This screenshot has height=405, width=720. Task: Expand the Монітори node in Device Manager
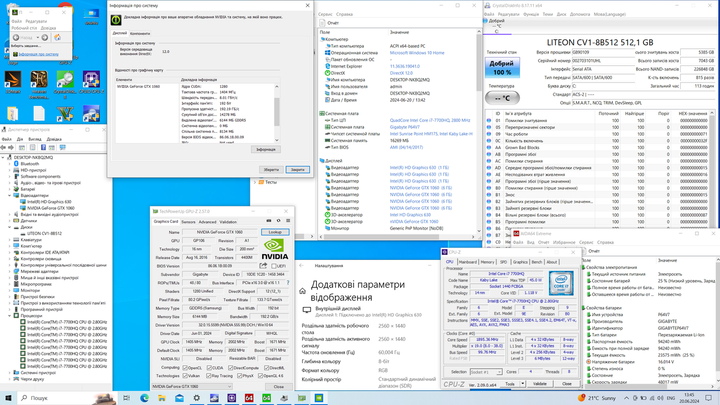point(10,290)
